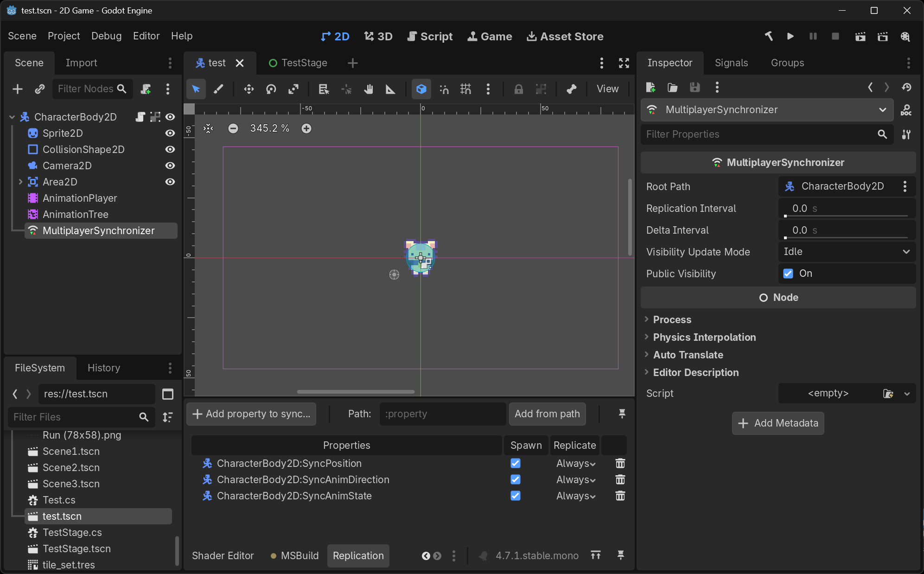Activate the Rotate Mode tool
Viewport: 924px width, 574px height.
pos(271,89)
